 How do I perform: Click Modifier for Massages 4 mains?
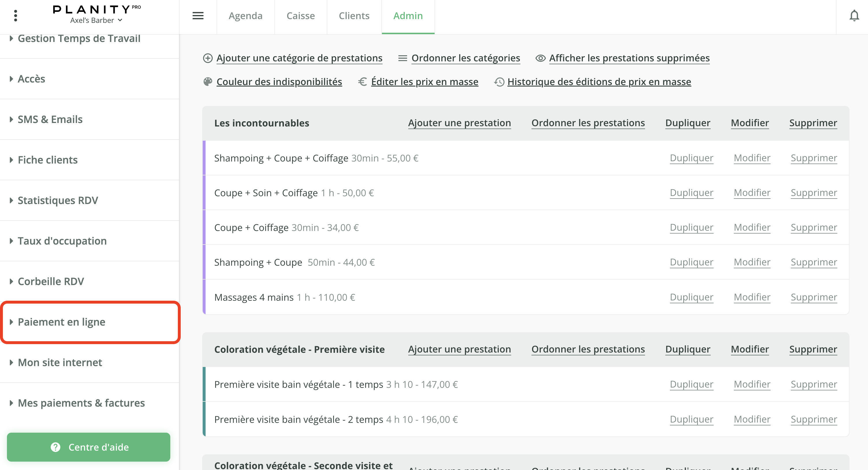pos(752,297)
